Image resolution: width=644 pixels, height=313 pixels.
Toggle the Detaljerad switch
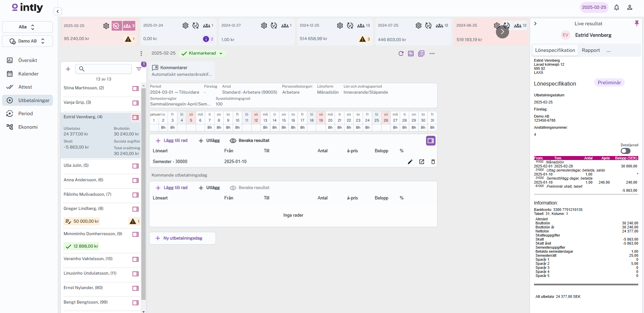point(625,151)
